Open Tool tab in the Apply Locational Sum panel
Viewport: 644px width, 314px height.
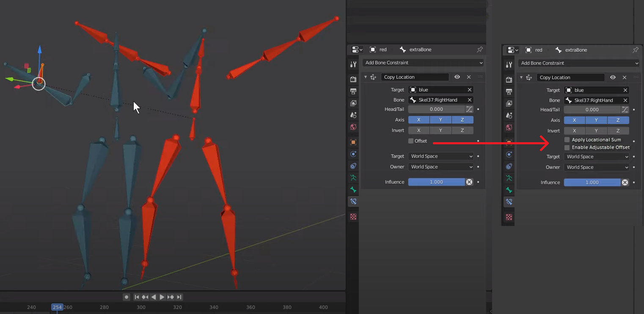point(509,65)
